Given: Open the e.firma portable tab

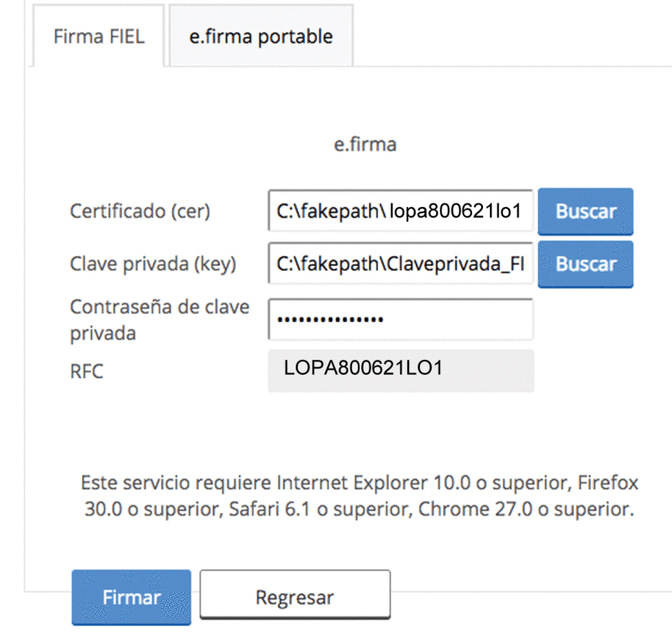Looking at the screenshot, I should click(261, 36).
